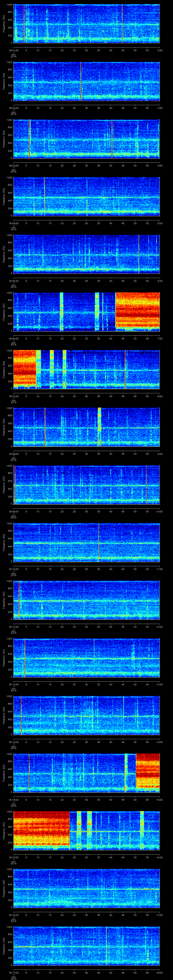173x980 pixels.
Task: Select the red line near 45 s in 18:07:00 panel
Action: [125, 370]
